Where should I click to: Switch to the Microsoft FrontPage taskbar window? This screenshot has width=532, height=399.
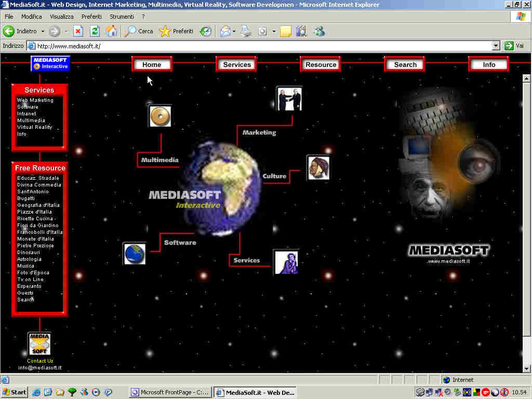click(x=170, y=393)
